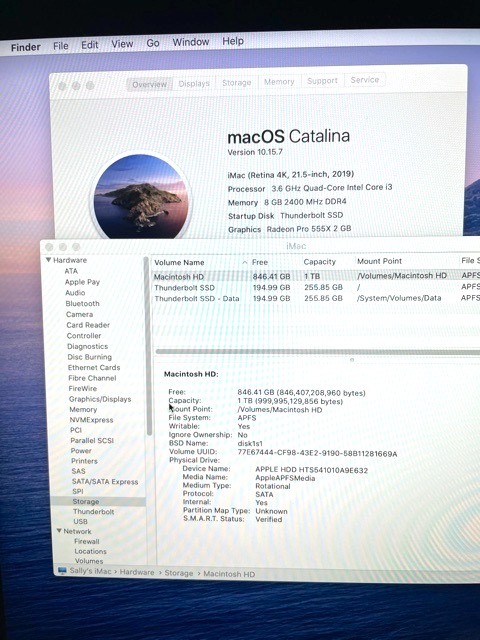This screenshot has height=640, width=480.
Task: Select Diagnostics in the sidebar
Action: (x=87, y=346)
